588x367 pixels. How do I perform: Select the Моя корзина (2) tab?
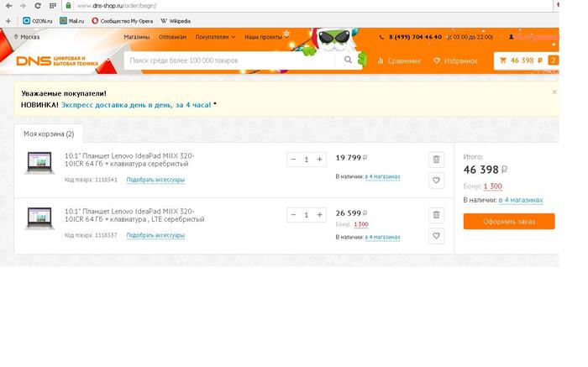pyautogui.click(x=49, y=134)
